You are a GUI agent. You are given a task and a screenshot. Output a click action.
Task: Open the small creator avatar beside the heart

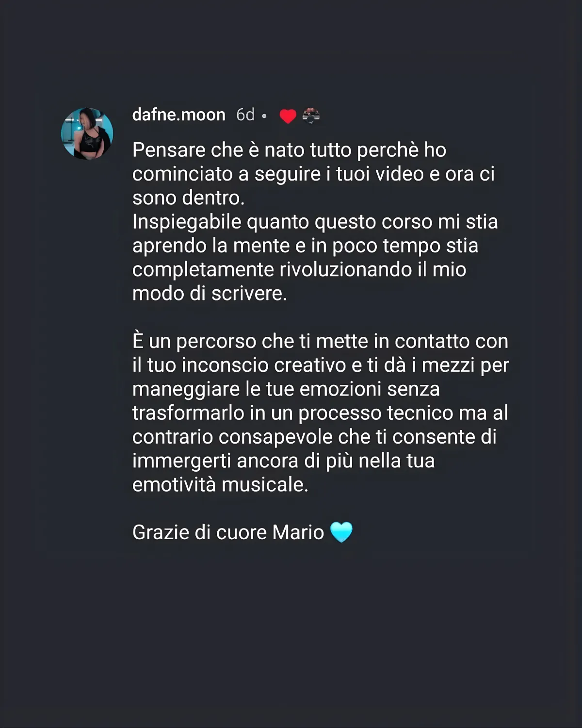coord(311,116)
